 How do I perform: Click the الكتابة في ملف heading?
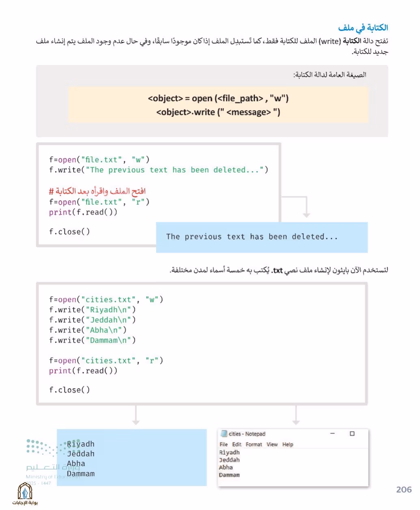pos(363,28)
